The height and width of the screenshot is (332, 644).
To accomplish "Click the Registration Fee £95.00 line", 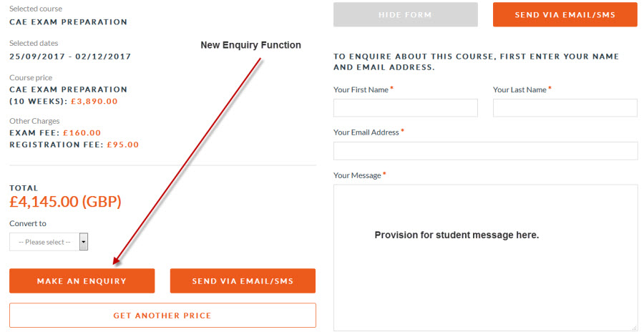I will [x=74, y=145].
